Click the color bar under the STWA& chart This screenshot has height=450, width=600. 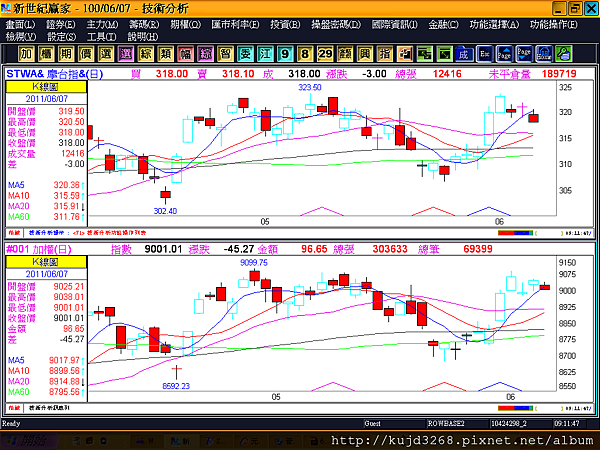point(515,233)
